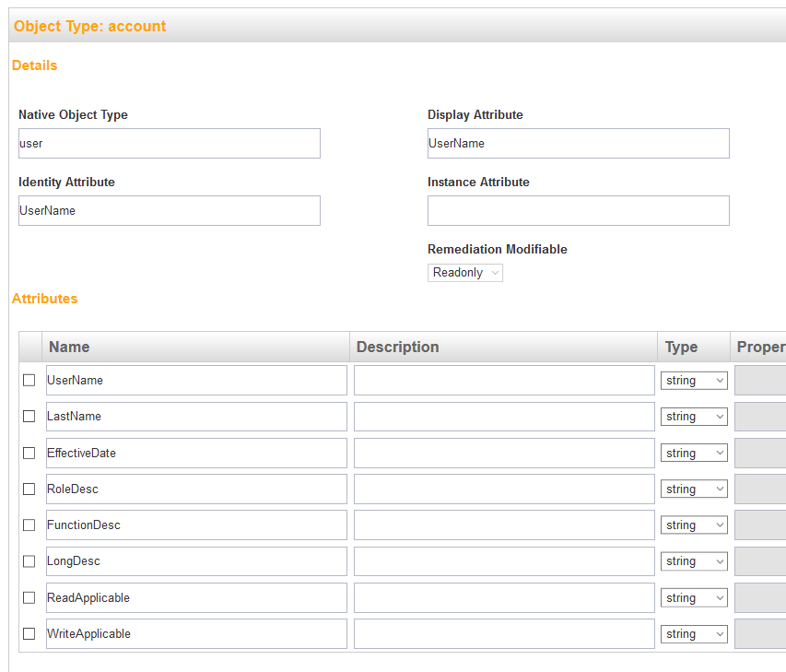Toggle the WriteApplicable row checkbox
This screenshot has height=672, width=786.
coord(29,633)
